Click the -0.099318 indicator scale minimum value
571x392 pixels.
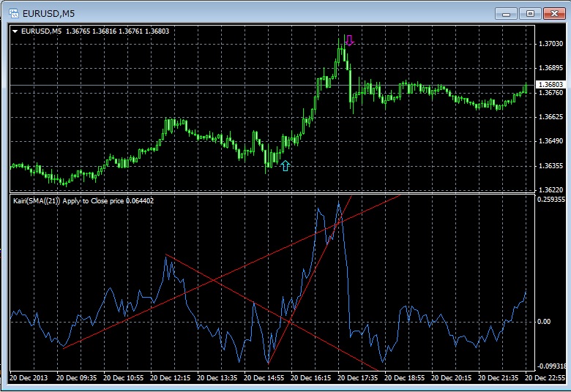click(551, 366)
